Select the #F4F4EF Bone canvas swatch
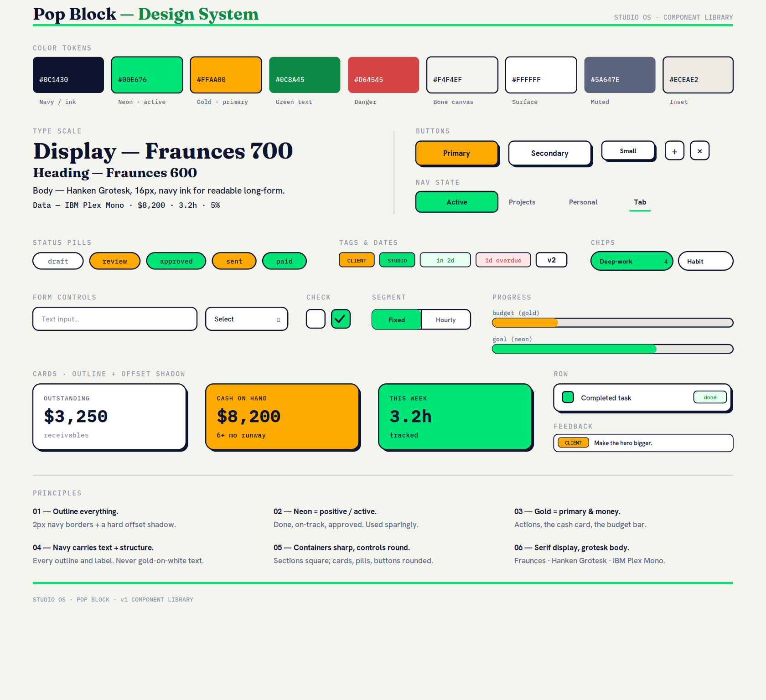The image size is (766, 700). 462,75
